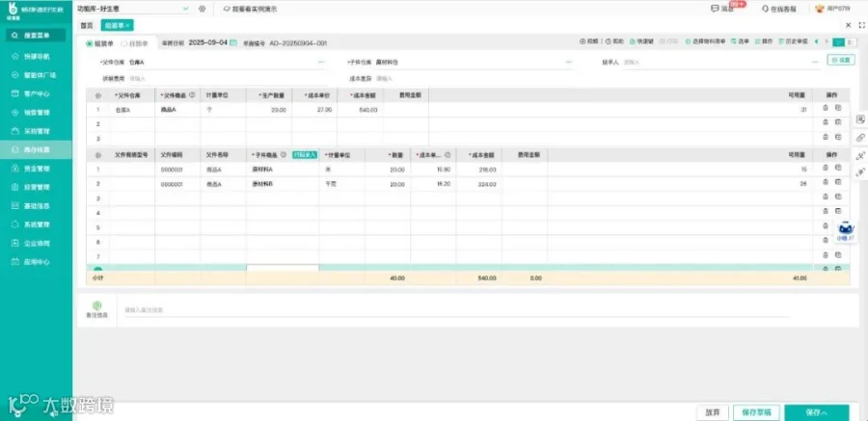This screenshot has height=421, width=868.
Task: Click the 扫码录入 button
Action: point(305,155)
